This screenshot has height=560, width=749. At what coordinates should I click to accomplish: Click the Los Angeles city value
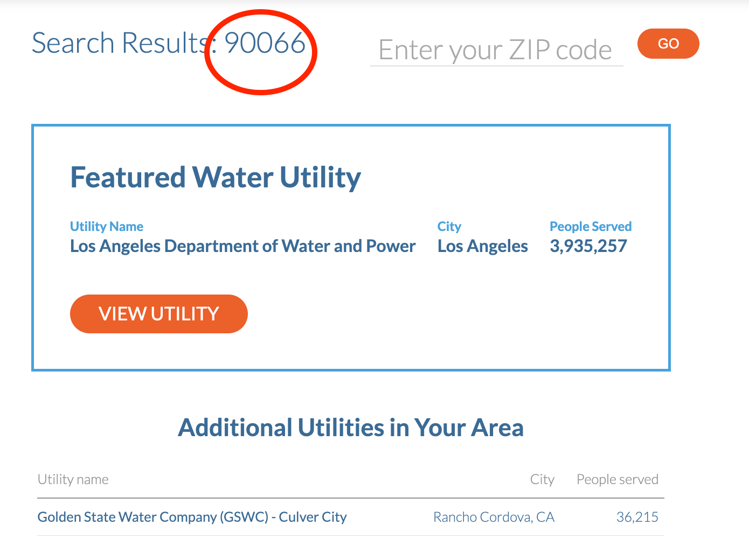[x=483, y=246]
